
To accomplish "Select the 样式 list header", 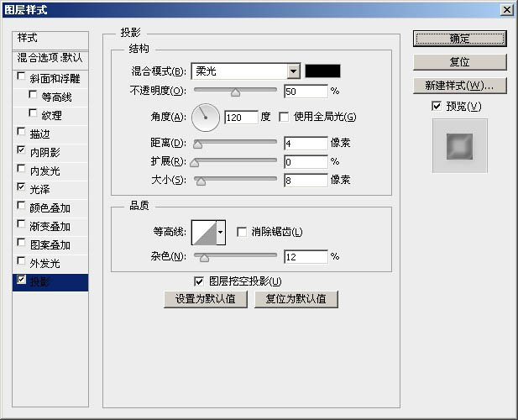I will [50, 40].
